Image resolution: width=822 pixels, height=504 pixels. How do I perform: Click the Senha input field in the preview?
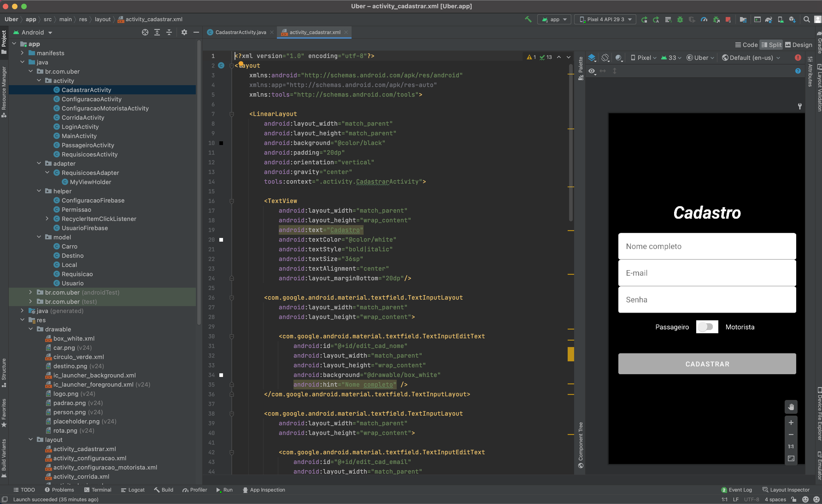(707, 299)
